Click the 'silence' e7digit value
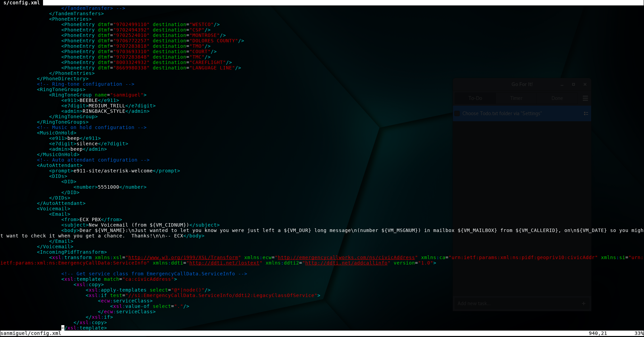 [87, 144]
